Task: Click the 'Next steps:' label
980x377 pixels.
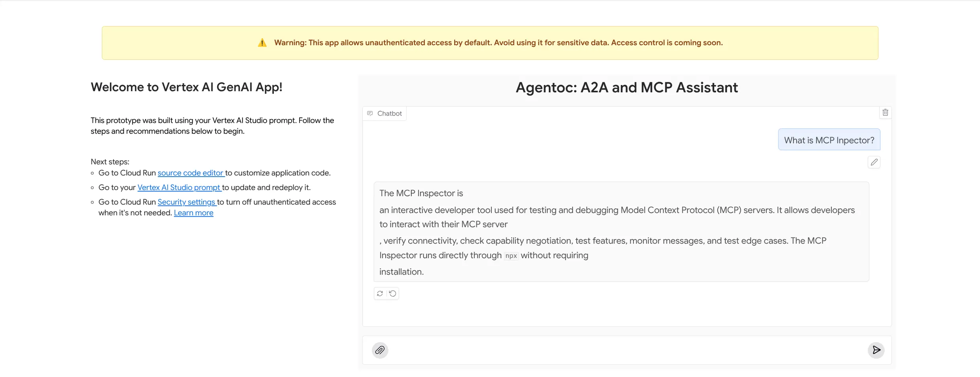Action: [110, 162]
